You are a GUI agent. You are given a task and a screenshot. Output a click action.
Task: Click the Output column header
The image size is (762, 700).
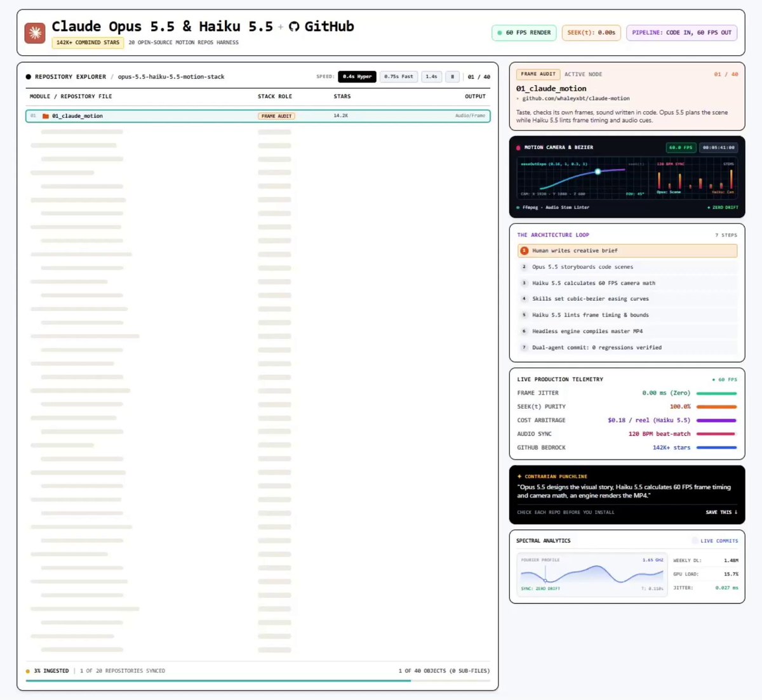[475, 96]
